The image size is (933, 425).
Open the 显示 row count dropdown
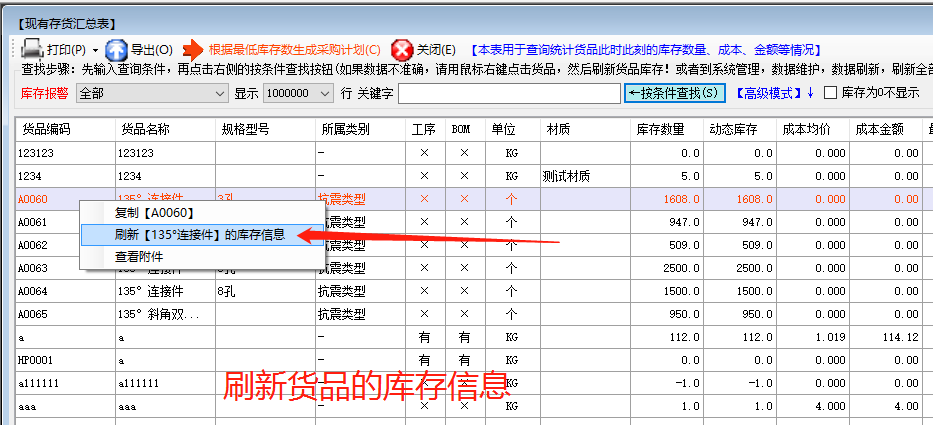click(323, 93)
